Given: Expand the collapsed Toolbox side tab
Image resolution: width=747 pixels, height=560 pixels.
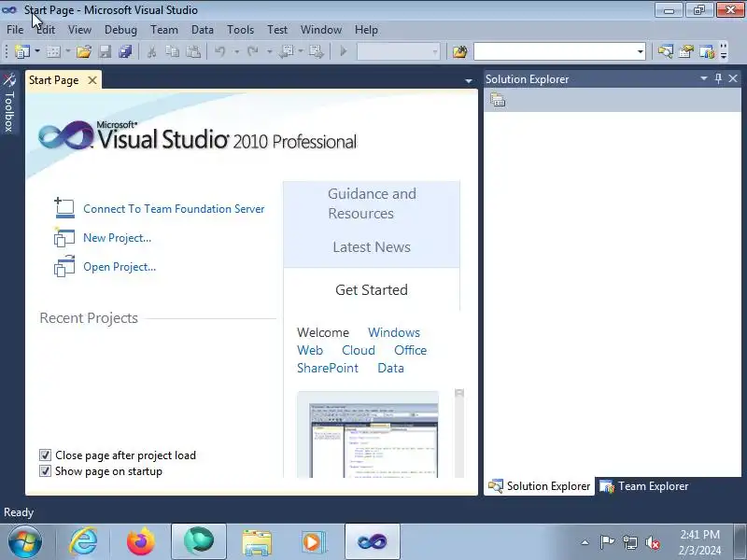Looking at the screenshot, I should pyautogui.click(x=9, y=104).
